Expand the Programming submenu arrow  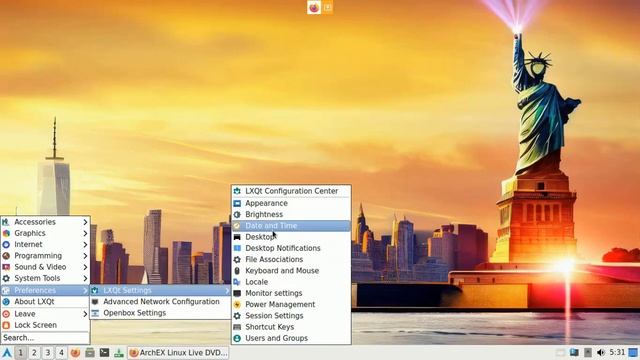coord(85,256)
